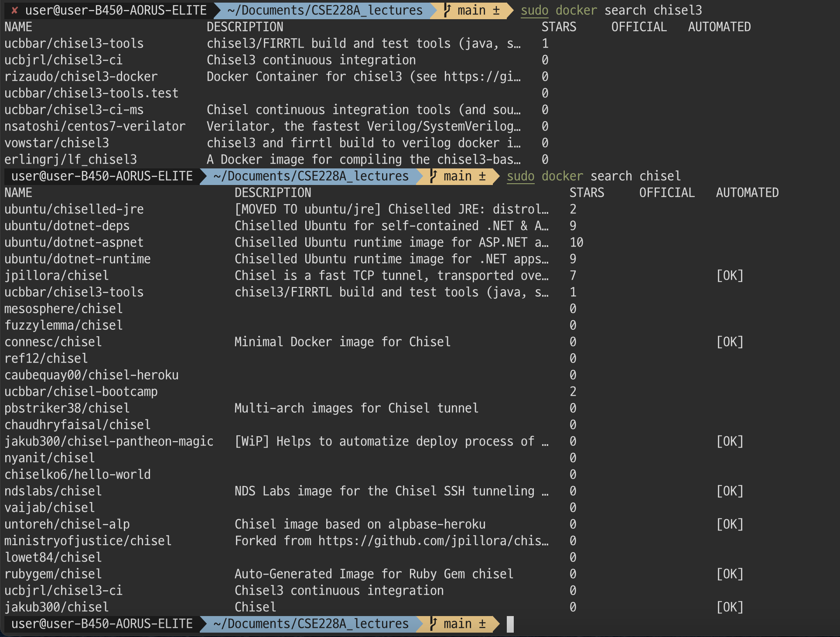Screen dimensions: 840x637
Task: Click the command 'sudo docker search chisel'
Action: coord(594,176)
